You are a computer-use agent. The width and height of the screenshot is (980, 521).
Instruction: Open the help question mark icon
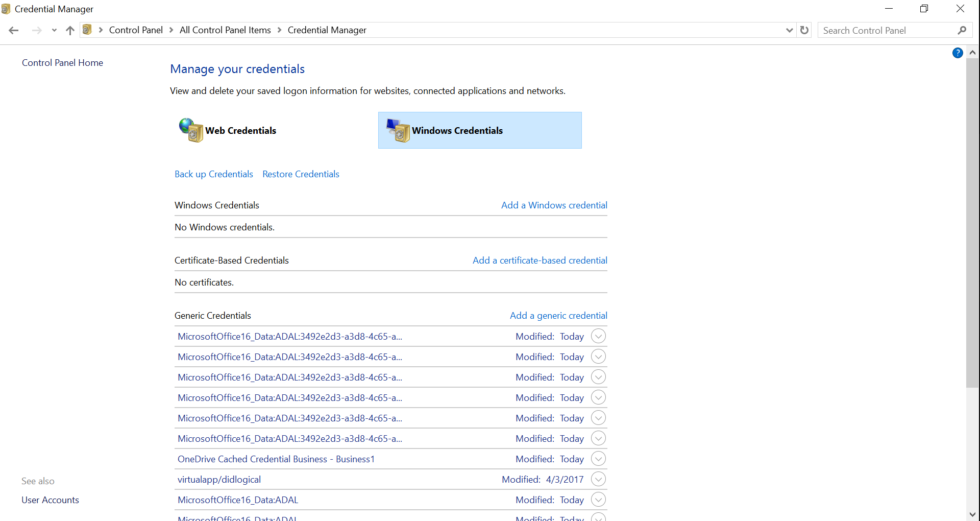tap(958, 53)
